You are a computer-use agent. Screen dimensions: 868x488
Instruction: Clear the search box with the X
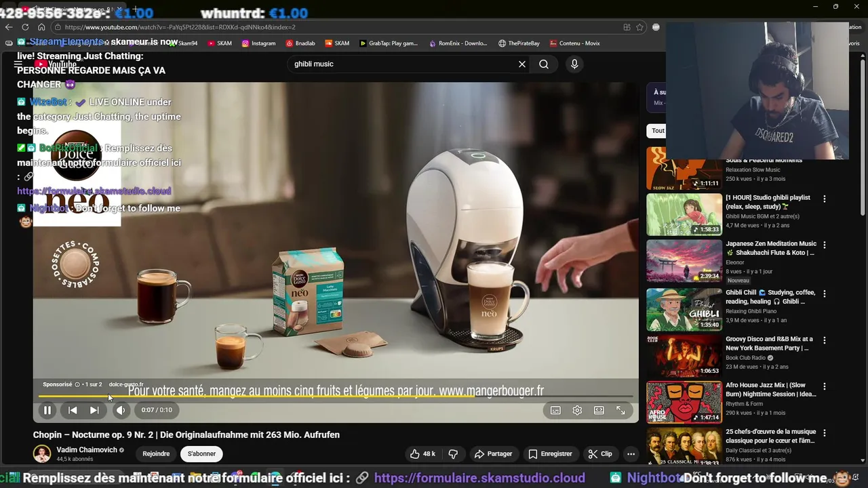point(522,64)
